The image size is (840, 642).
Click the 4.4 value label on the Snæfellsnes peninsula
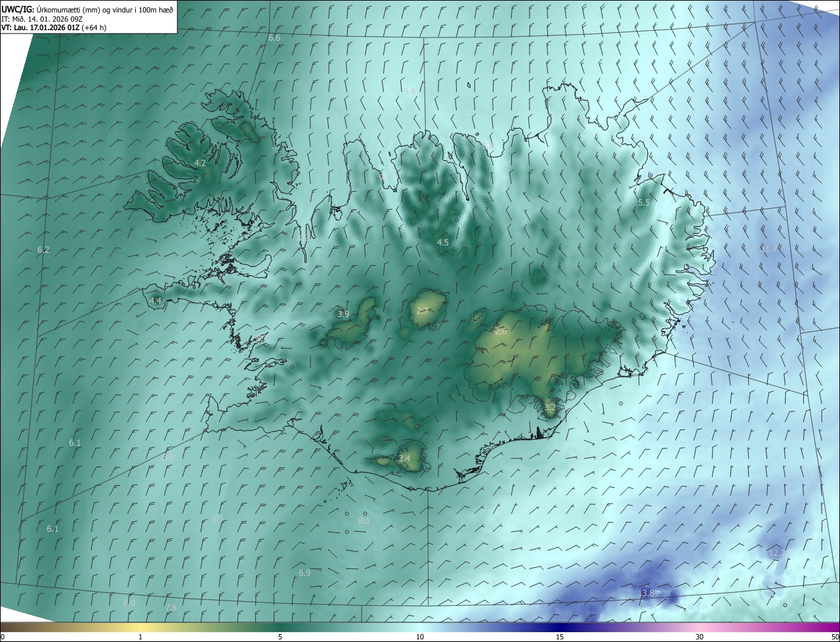tap(156, 301)
